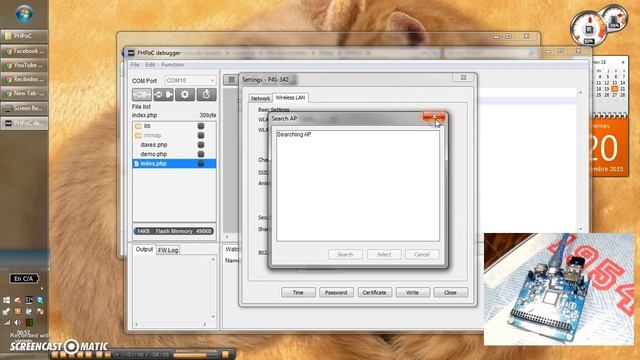Click the upload file toolbar icon
Image resolution: width=640 pixels, height=360 pixels.
tap(164, 95)
